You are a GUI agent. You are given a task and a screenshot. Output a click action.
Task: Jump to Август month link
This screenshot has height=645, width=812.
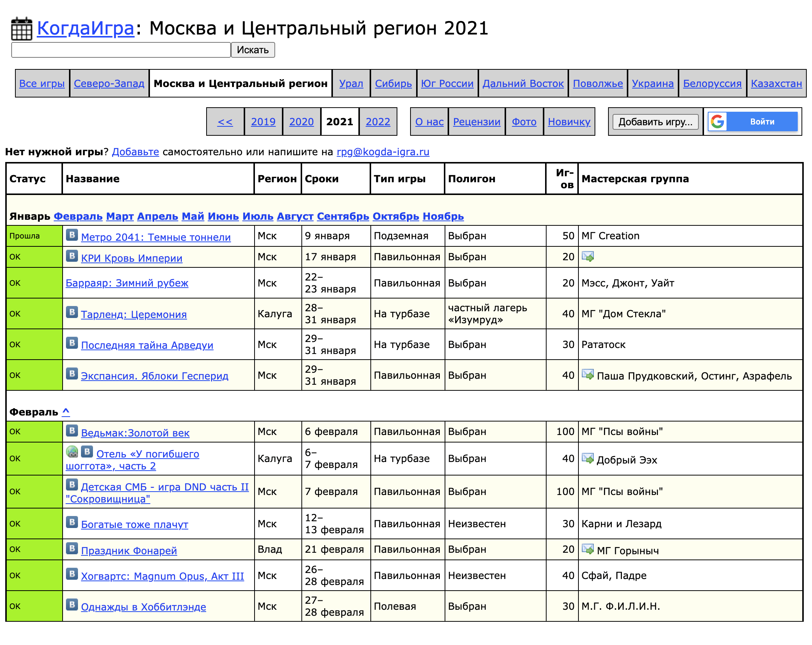295,216
